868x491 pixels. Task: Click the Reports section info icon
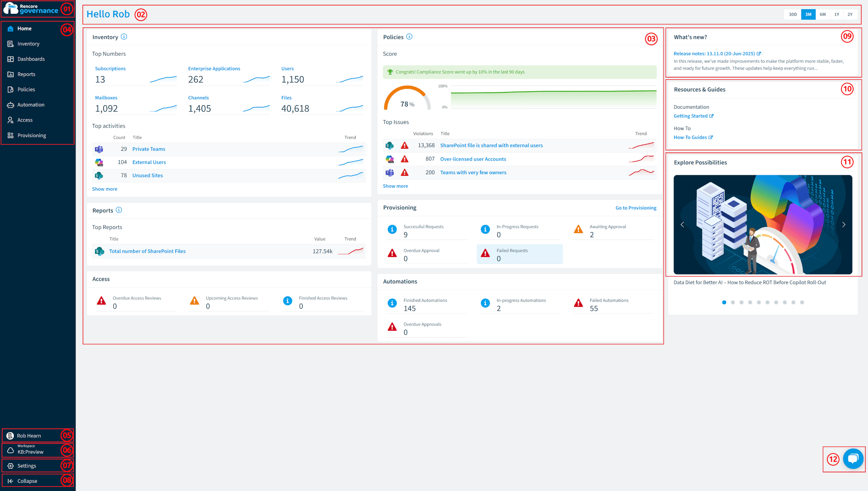click(119, 210)
